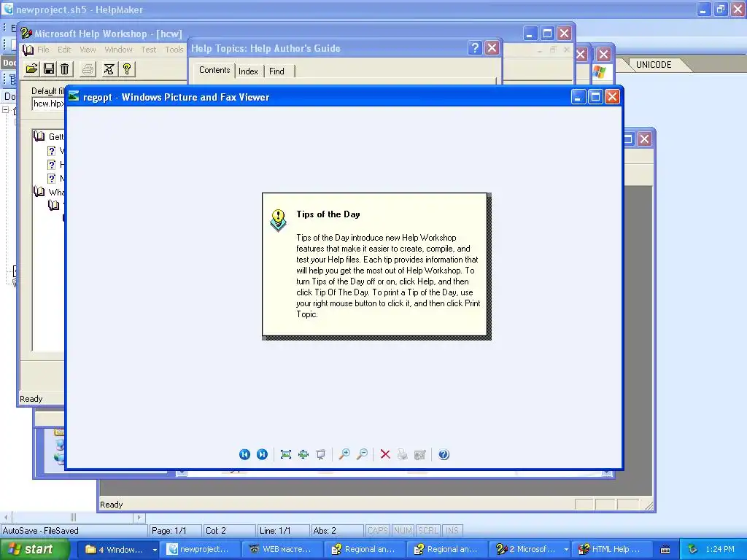747x560 pixels.
Task: Open the 2 Microsoft taskbar group
Action: point(526,550)
